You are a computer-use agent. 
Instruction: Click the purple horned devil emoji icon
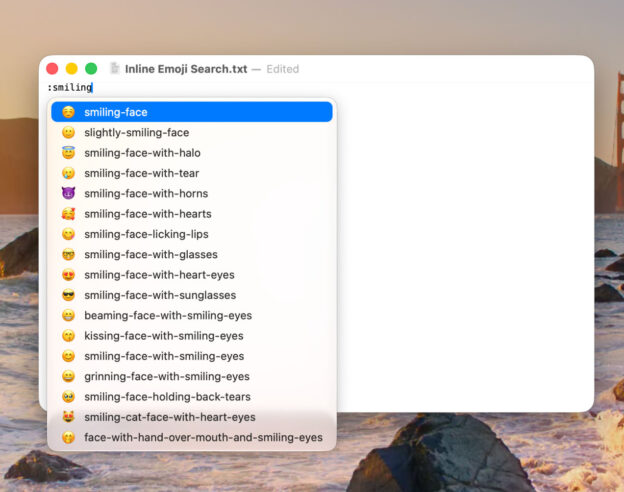tap(68, 193)
